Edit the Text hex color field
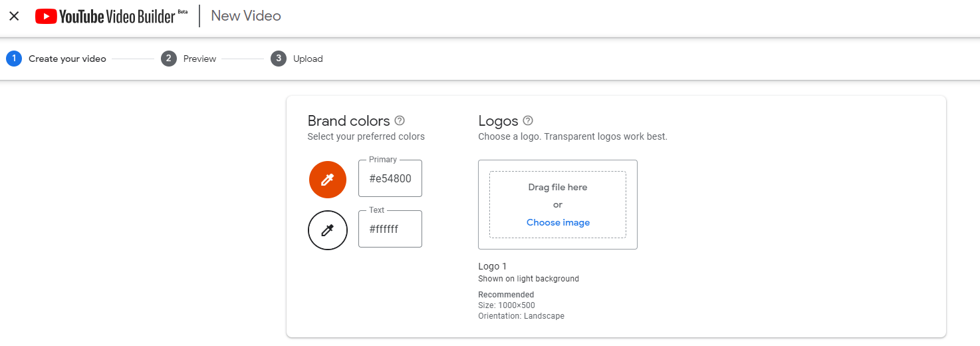This screenshot has height=346, width=980. tap(390, 230)
